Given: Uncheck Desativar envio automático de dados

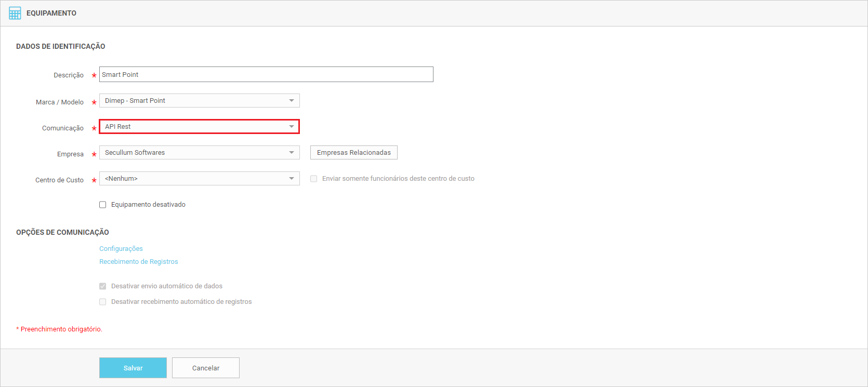Looking at the screenshot, I should point(103,286).
